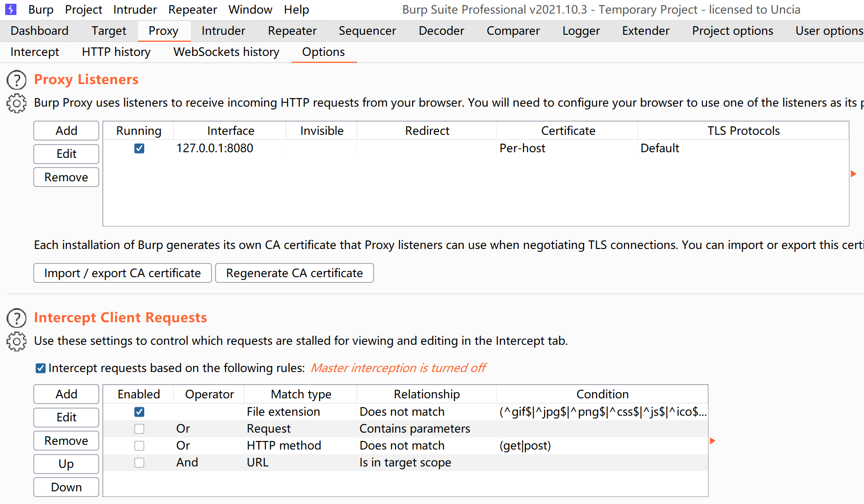Switch to the Comparer tab
Screen dimensions: 864x504
513,31
